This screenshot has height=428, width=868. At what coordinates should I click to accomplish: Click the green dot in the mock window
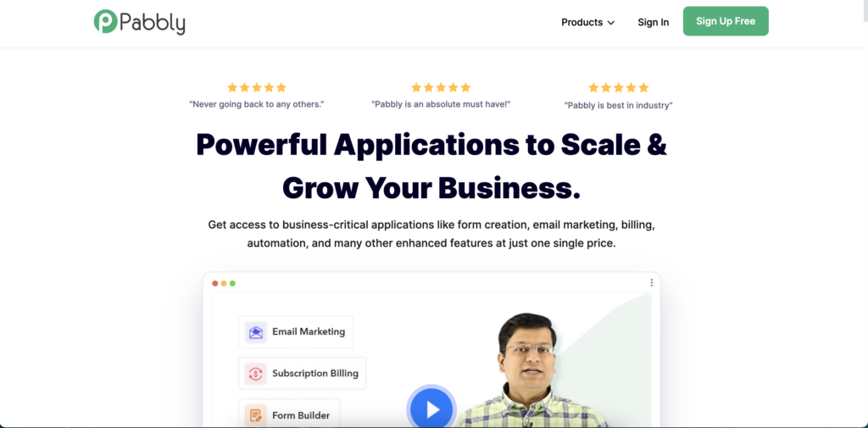(232, 283)
